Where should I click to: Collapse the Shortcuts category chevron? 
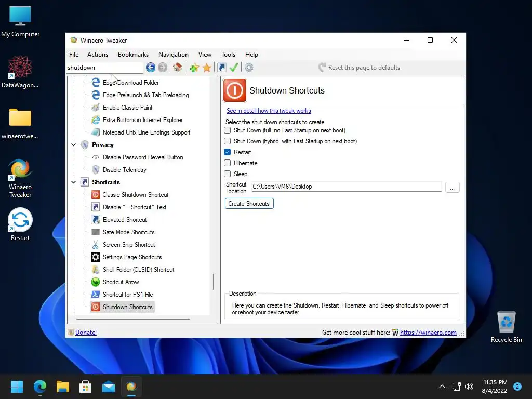[73, 182]
